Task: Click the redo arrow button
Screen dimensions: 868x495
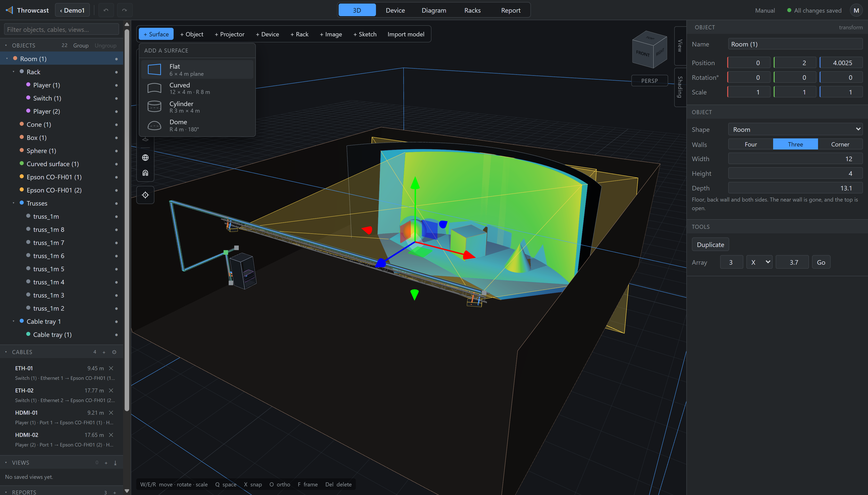Action: click(x=125, y=10)
